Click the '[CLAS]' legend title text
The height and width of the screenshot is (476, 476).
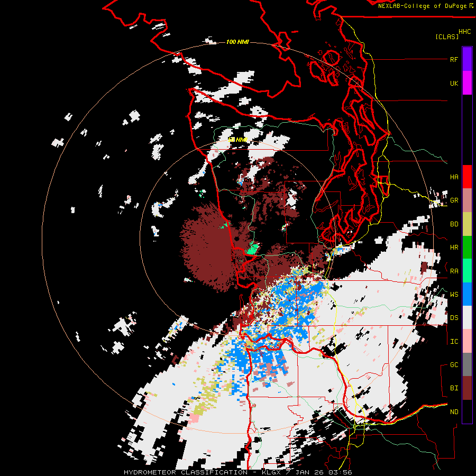pyautogui.click(x=447, y=36)
